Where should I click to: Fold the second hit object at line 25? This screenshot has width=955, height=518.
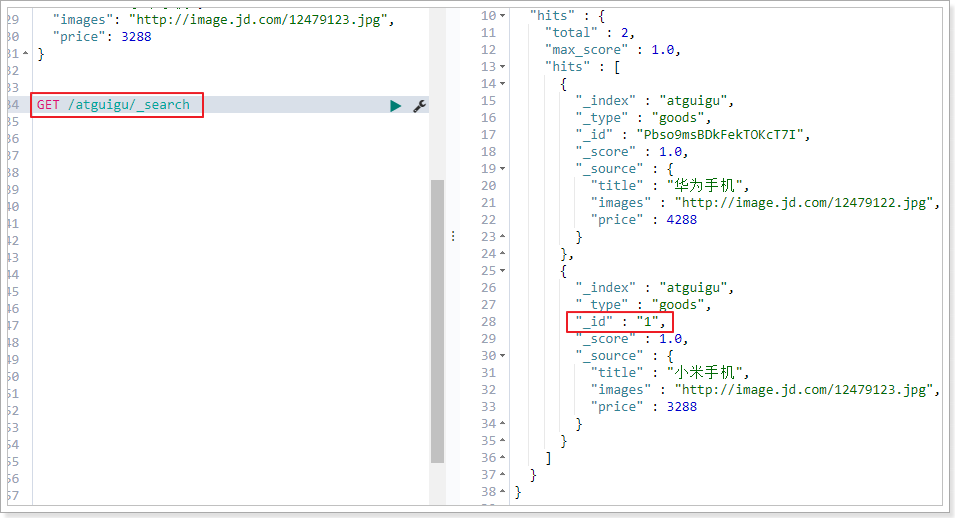pos(502,270)
